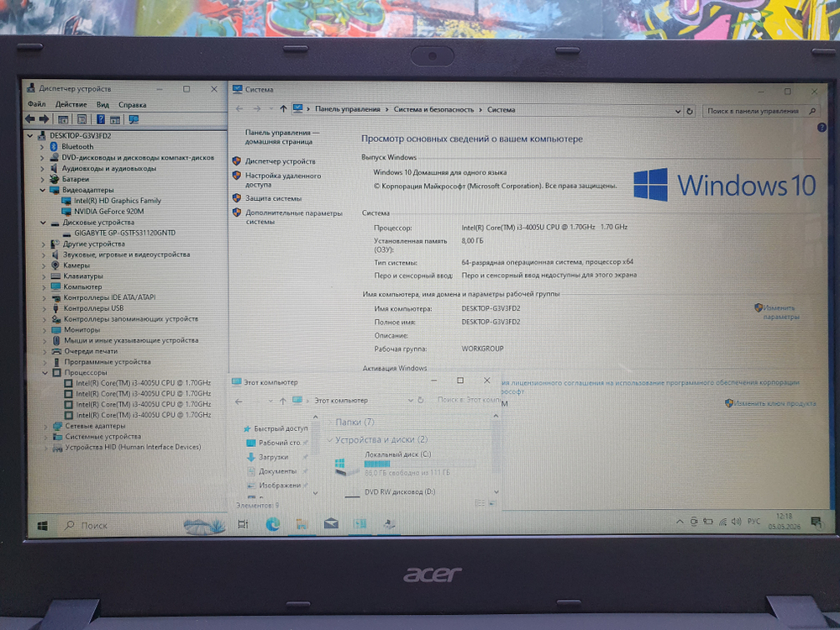
Task: Open the Файл menu in Device Manager
Action: click(x=36, y=104)
